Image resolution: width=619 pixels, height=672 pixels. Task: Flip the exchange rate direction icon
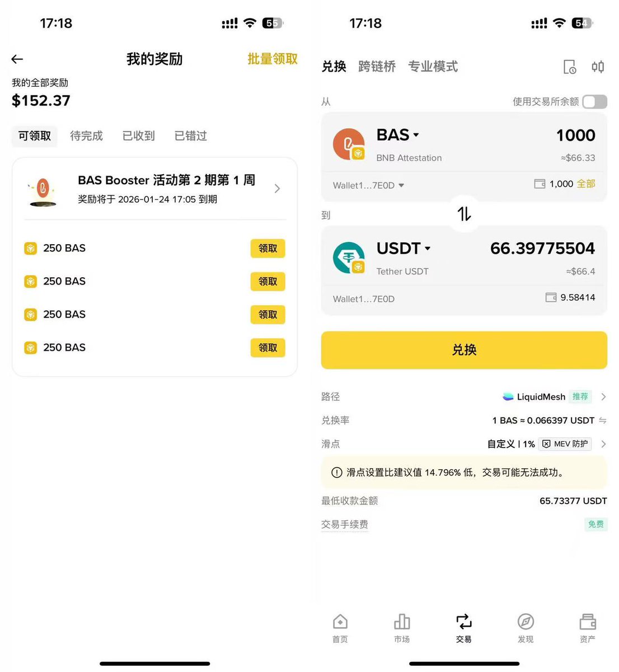coord(603,421)
